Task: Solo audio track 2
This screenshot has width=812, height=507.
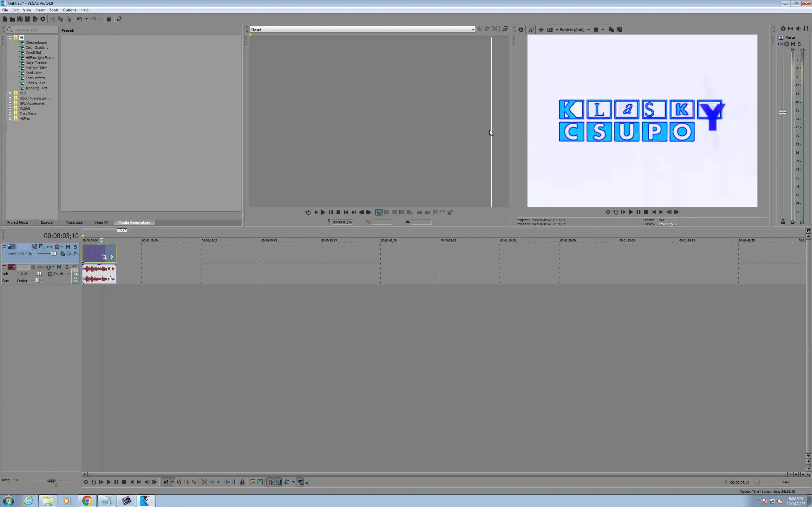Action: pyautogui.click(x=67, y=267)
